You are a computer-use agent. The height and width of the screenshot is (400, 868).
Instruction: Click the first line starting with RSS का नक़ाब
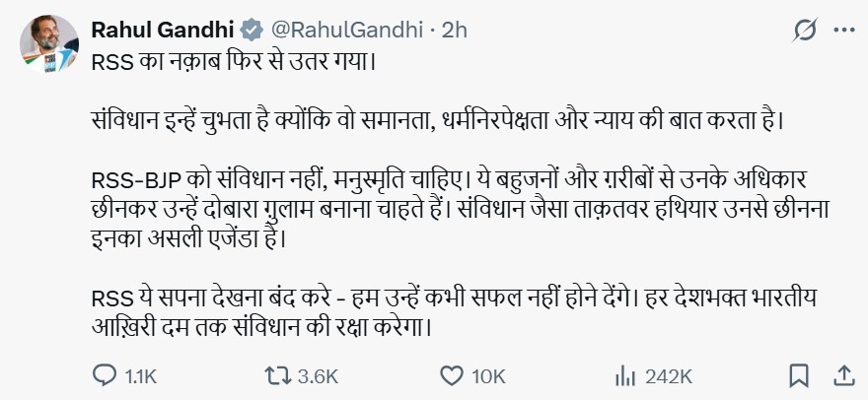[233, 63]
